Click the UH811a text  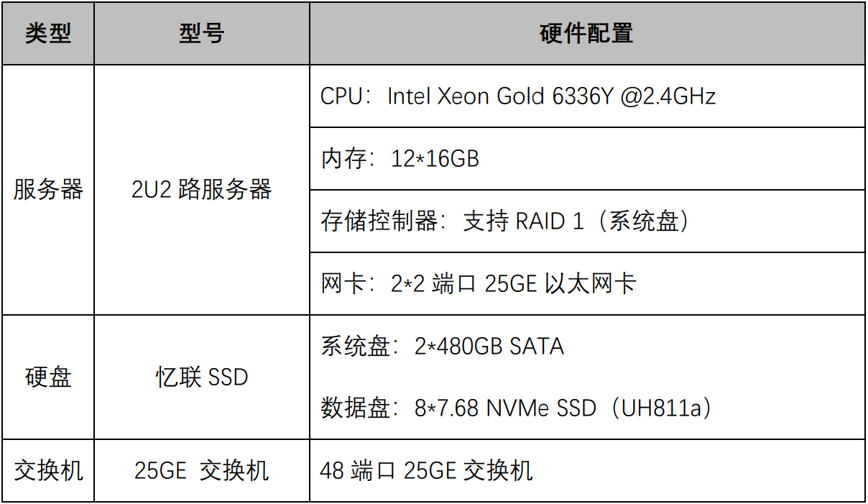tap(667, 408)
